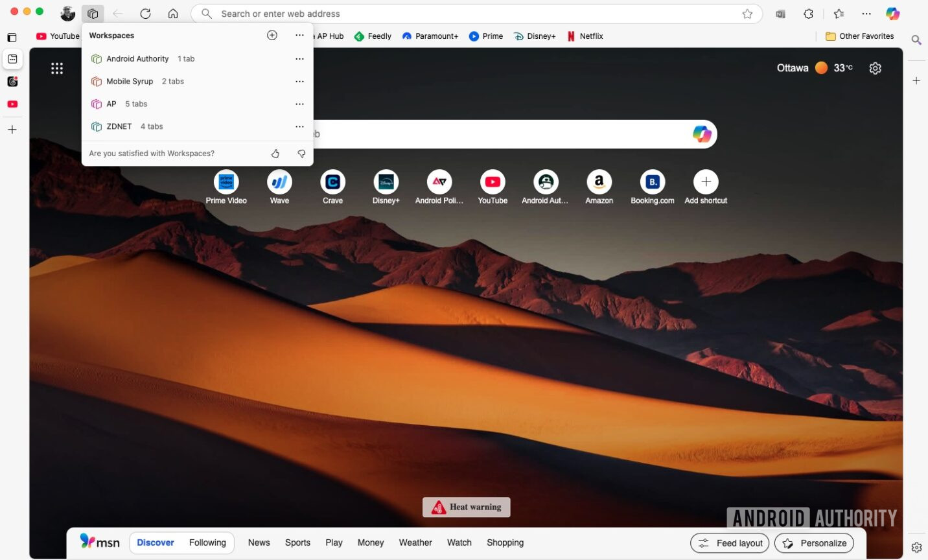Open the Edge Extensions menu
The image size is (928, 560).
click(x=808, y=14)
